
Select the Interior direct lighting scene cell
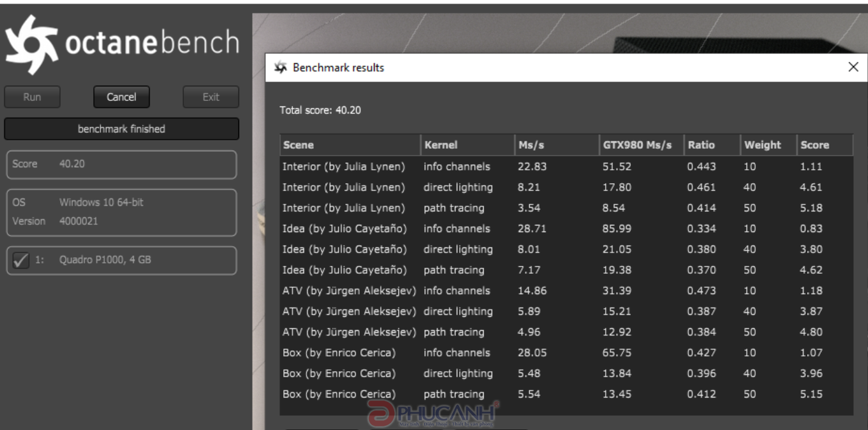[343, 187]
